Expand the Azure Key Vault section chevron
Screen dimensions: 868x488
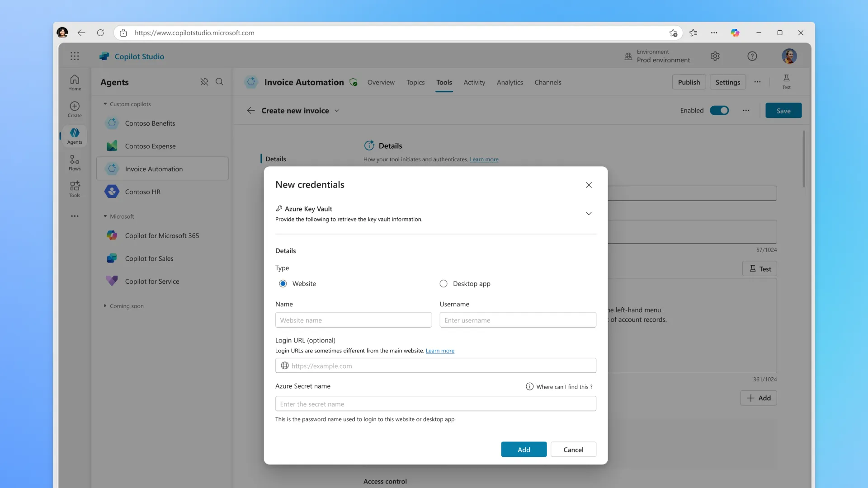(589, 213)
